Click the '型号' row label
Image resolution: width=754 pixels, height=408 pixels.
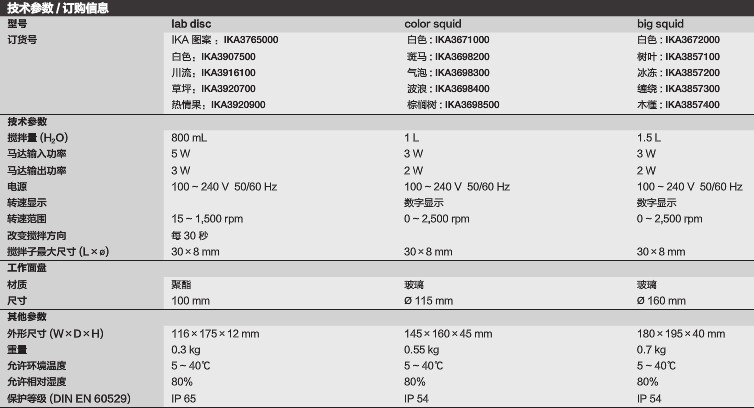[17, 24]
